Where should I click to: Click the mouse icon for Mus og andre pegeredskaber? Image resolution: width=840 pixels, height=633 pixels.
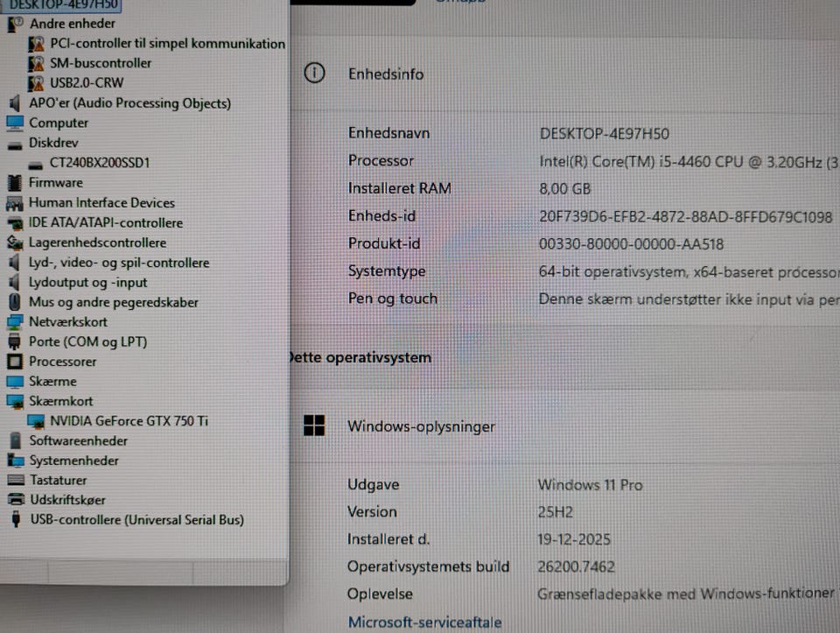coord(15,302)
